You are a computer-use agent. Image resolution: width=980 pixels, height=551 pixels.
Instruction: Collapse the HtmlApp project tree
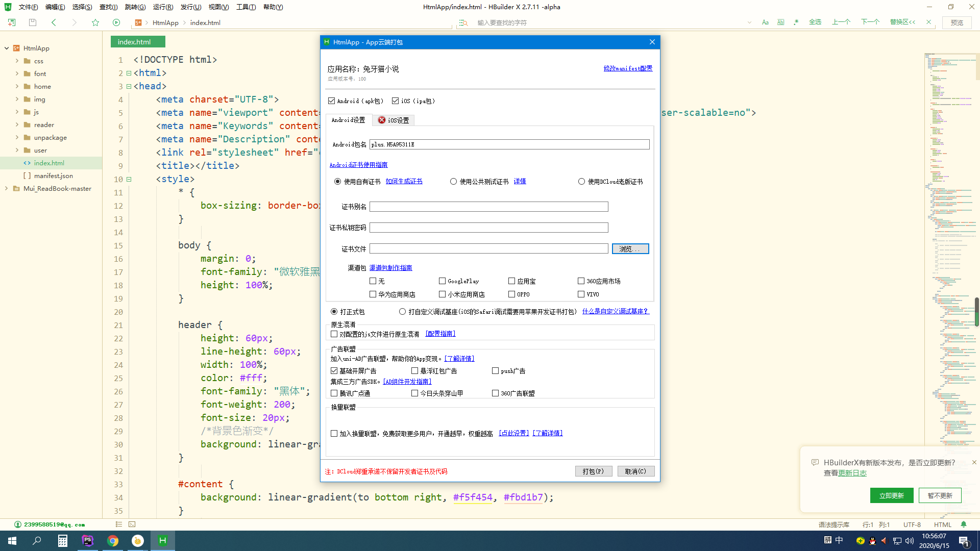[7, 48]
